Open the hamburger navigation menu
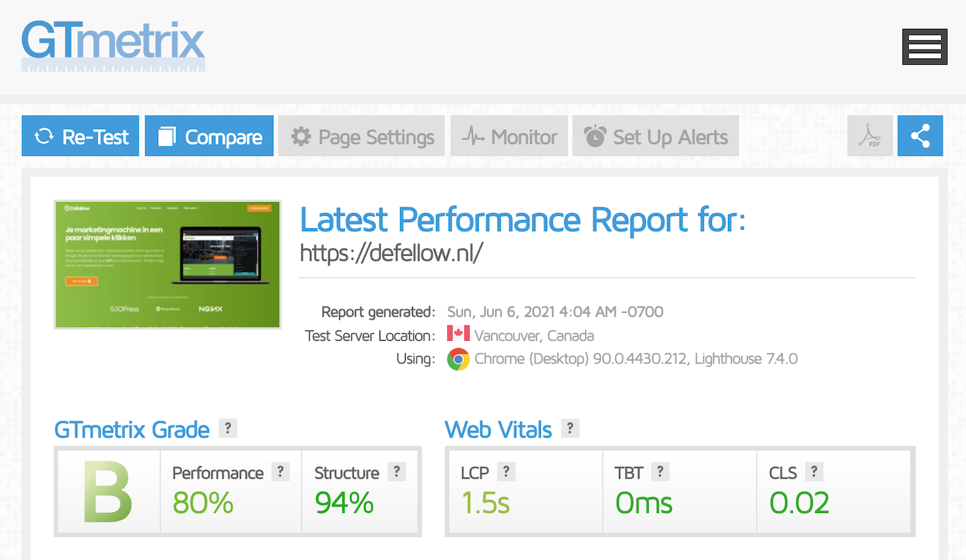This screenshot has height=560, width=966. [x=925, y=47]
